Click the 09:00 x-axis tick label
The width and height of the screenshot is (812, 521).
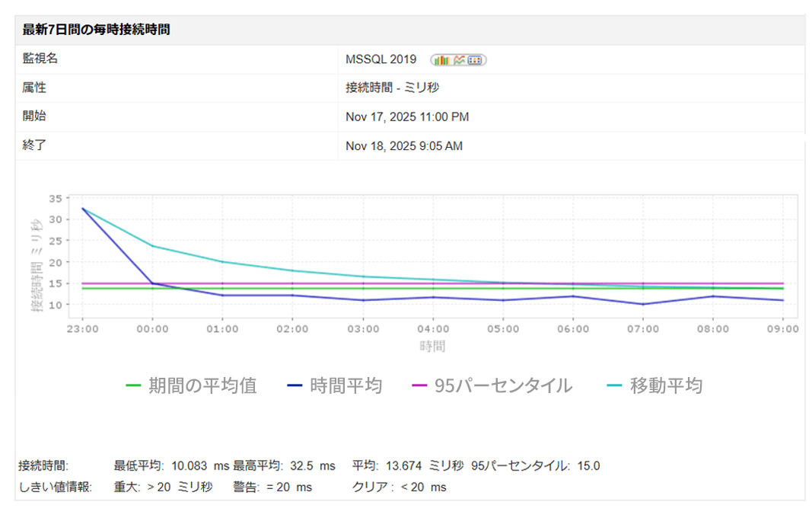(782, 329)
